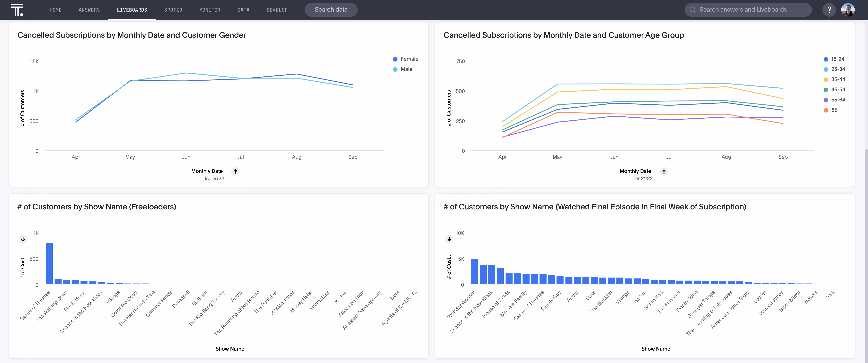Click the Family Guy label

coord(551,300)
